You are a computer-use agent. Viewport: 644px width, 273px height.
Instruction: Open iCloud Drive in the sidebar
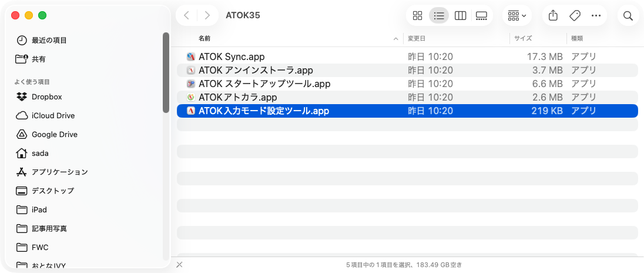pyautogui.click(x=53, y=115)
